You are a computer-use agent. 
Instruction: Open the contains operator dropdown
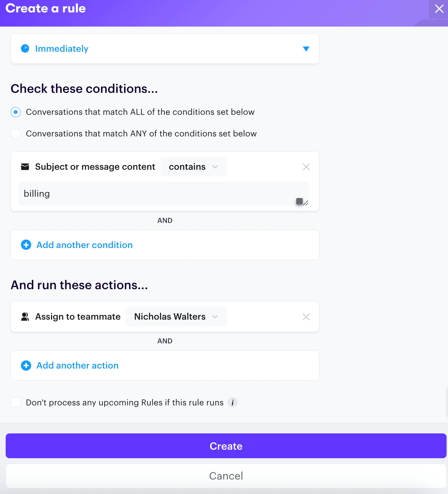tap(193, 167)
